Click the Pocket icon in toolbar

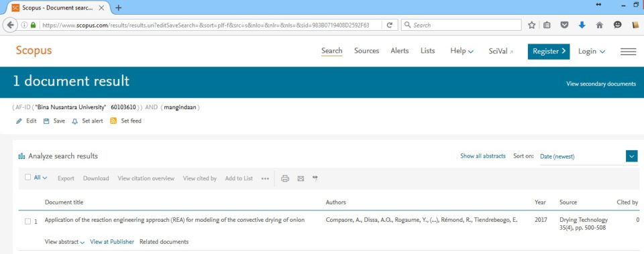[565, 25]
